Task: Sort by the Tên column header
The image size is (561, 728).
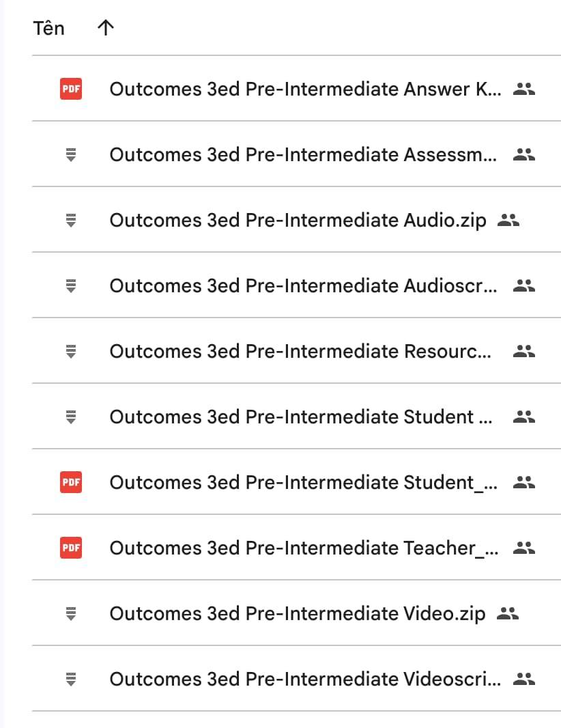Action: click(48, 28)
